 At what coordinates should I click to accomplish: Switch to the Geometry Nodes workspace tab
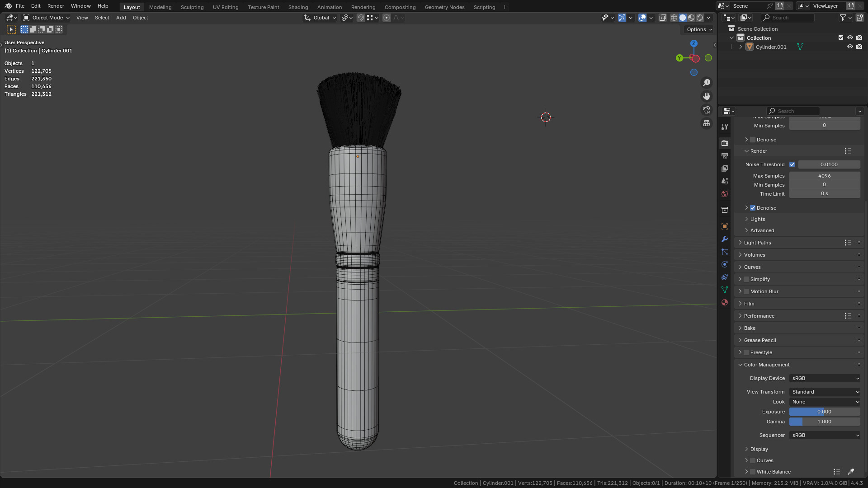(444, 7)
